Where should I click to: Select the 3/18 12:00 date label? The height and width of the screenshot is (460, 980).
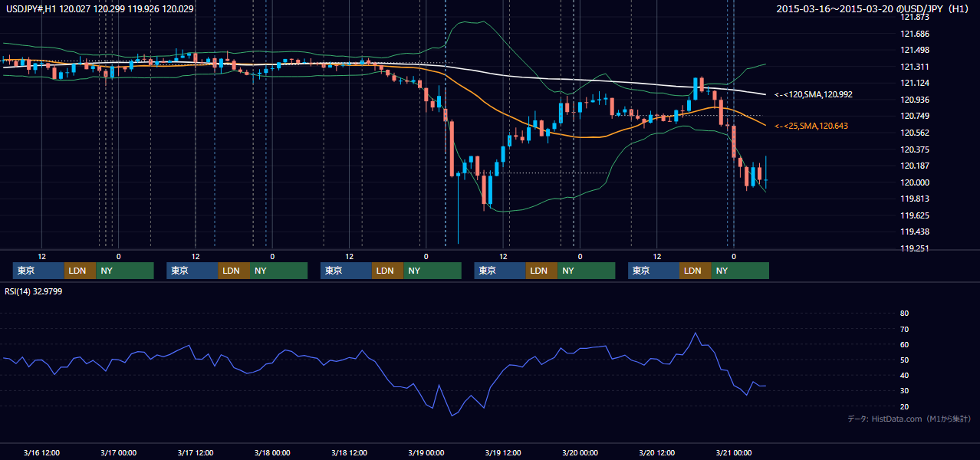(349, 452)
